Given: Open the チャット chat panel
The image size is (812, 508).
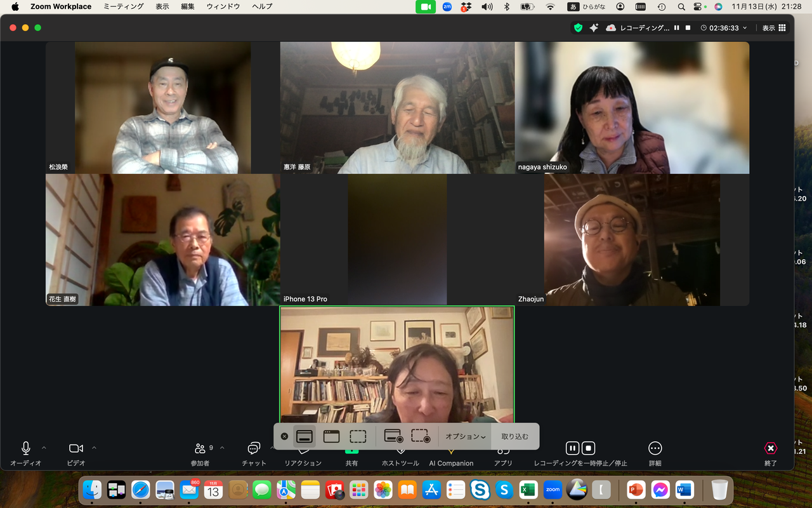Looking at the screenshot, I should [254, 448].
